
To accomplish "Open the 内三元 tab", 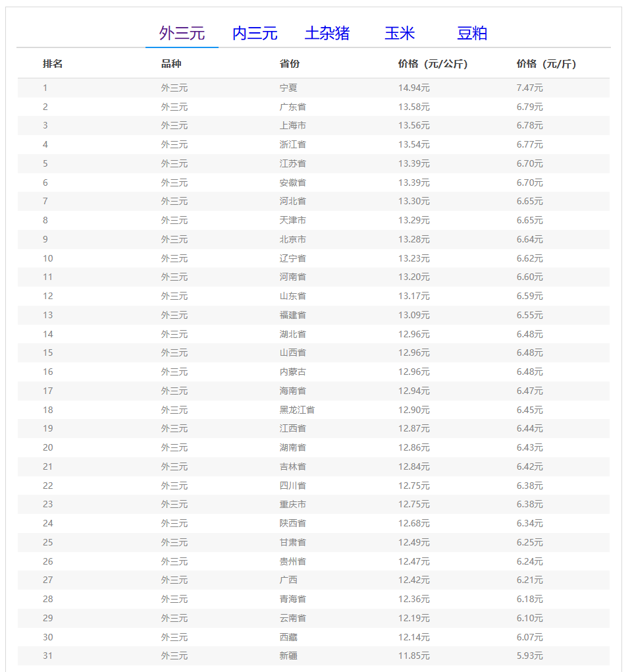I will 255,33.
